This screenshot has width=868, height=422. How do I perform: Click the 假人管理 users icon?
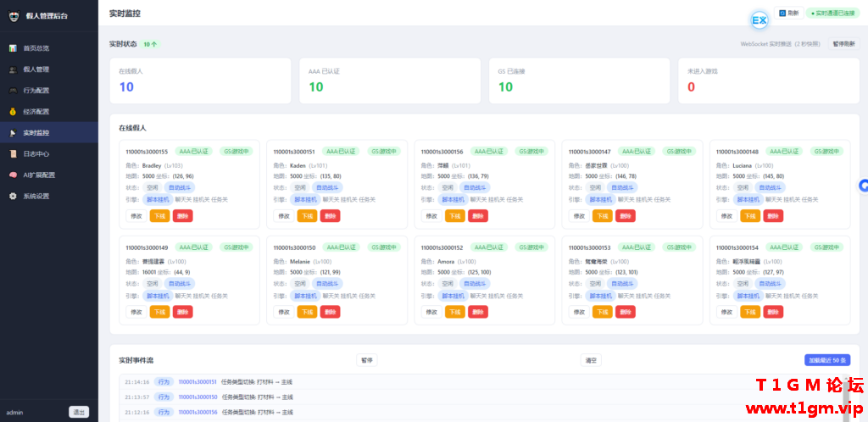[x=13, y=69]
